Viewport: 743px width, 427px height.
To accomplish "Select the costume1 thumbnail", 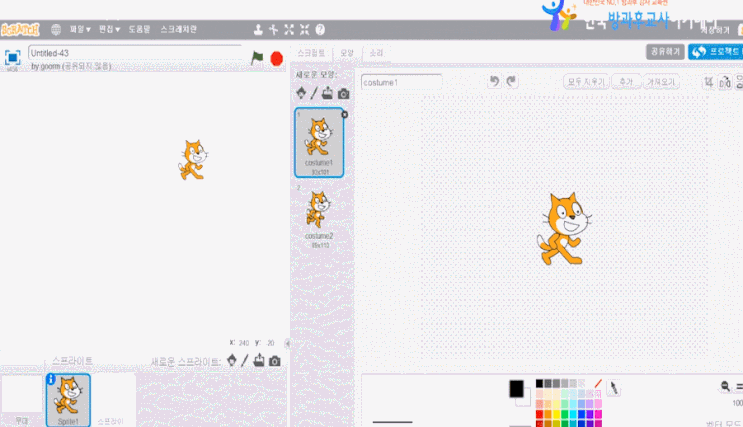I will click(319, 143).
